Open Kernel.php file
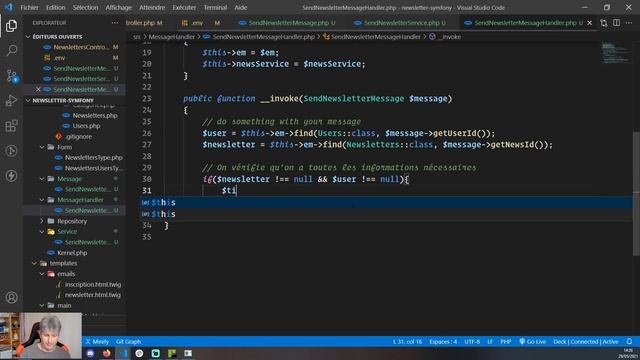This screenshot has height=360, width=640. point(72,253)
